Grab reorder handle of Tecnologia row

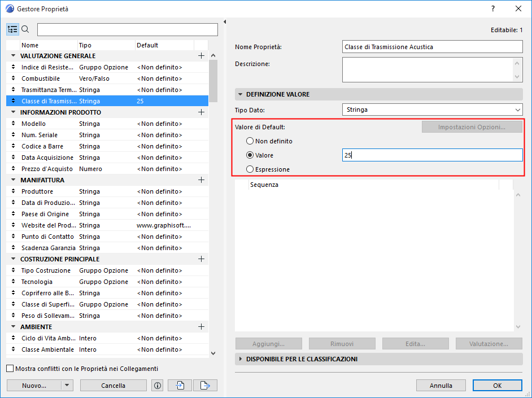13,282
